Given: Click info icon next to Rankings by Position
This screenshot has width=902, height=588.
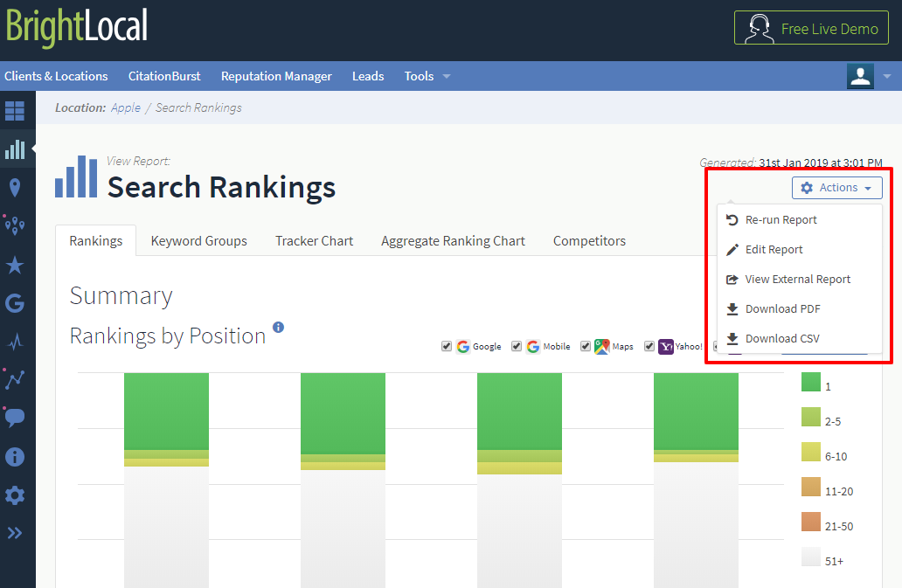Looking at the screenshot, I should click(x=279, y=327).
